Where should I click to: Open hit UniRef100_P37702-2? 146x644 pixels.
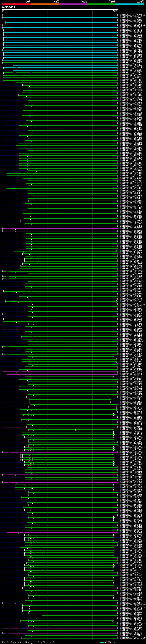click(132, 15)
